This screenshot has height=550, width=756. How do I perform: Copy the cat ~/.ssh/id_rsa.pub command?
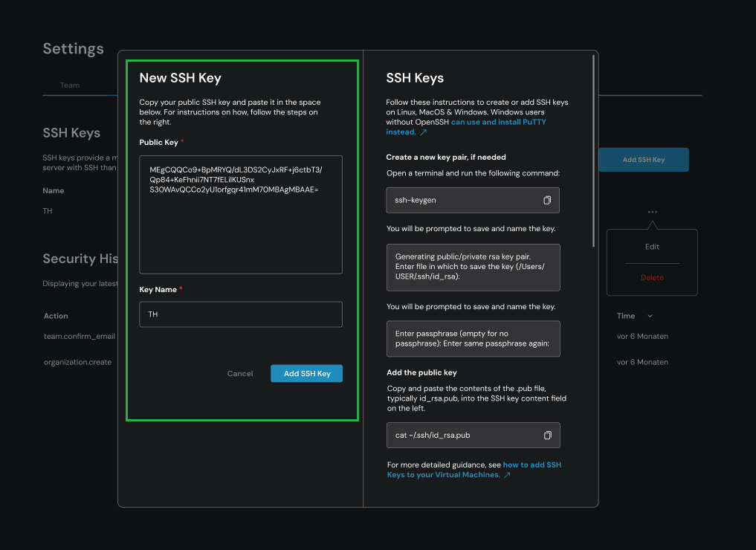pos(547,435)
